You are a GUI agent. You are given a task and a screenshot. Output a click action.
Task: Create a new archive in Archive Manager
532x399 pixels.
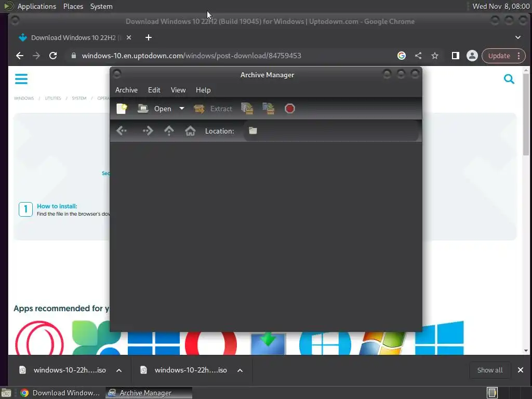(122, 109)
